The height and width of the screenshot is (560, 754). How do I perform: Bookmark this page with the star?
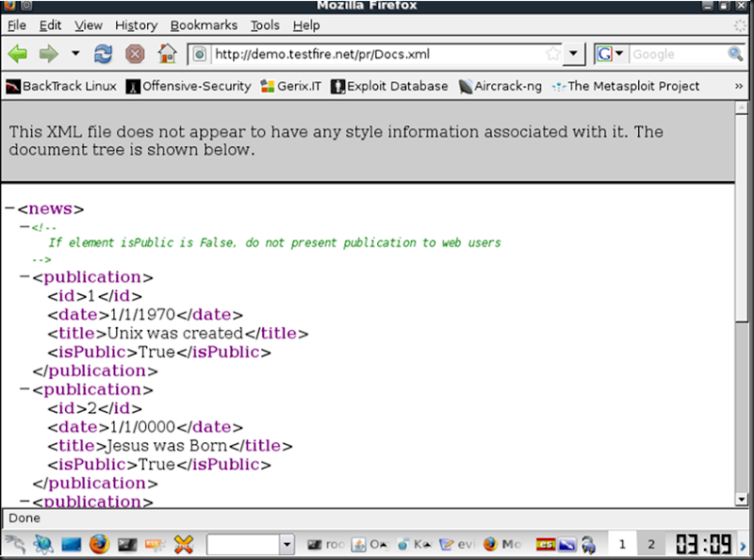coord(553,54)
